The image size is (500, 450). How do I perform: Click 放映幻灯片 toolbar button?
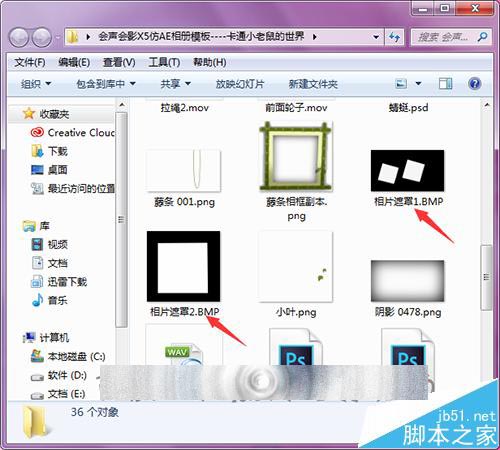click(x=240, y=84)
